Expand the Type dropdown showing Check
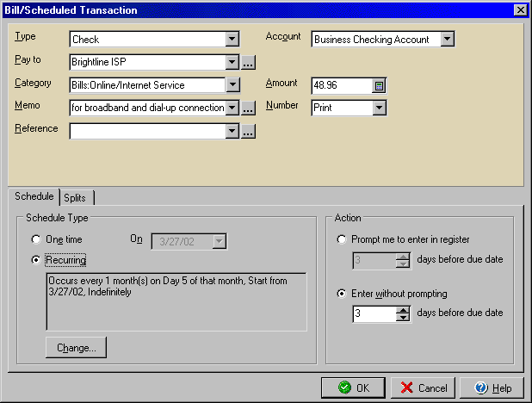 coord(232,39)
